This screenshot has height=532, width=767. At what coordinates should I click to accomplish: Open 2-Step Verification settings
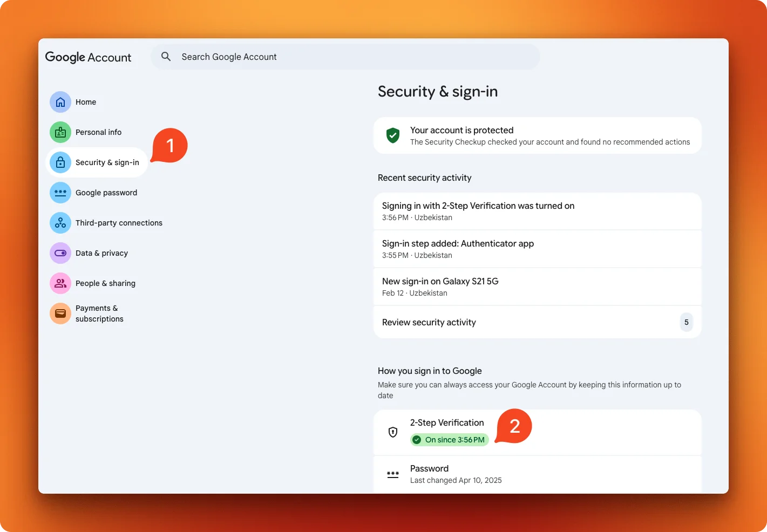pyautogui.click(x=447, y=422)
